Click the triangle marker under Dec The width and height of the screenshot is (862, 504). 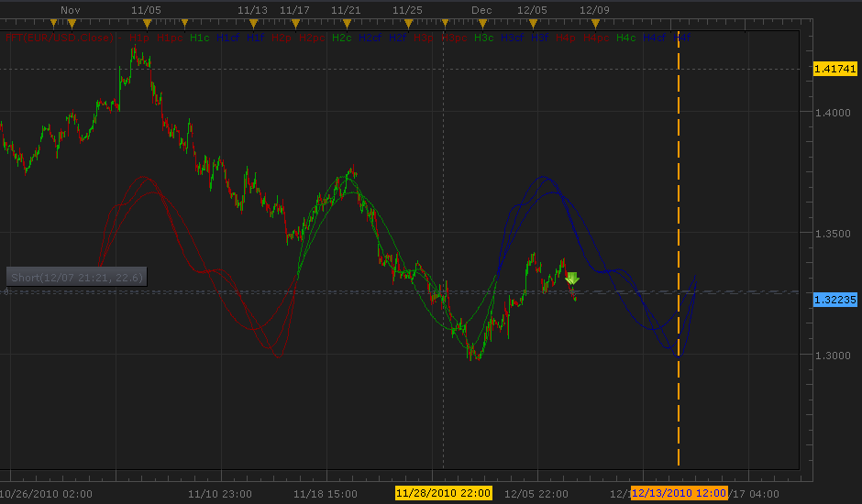click(482, 23)
